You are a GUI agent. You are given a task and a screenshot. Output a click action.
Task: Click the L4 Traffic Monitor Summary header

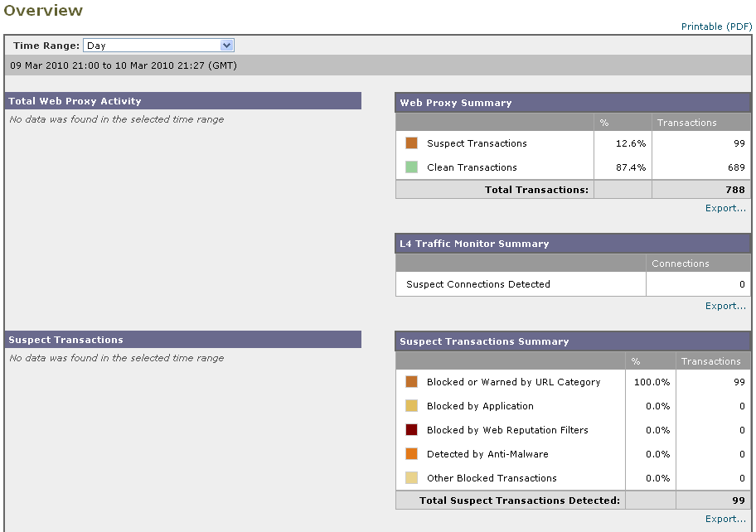[573, 244]
